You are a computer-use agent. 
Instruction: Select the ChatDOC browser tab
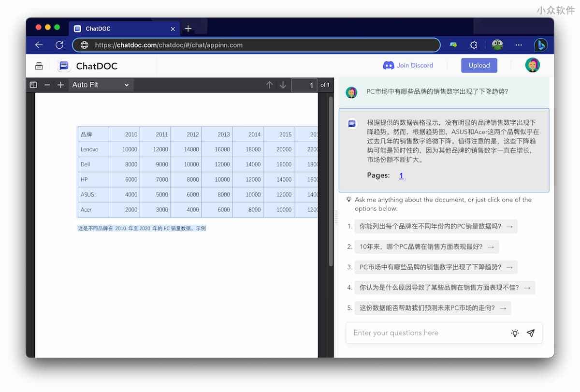121,29
